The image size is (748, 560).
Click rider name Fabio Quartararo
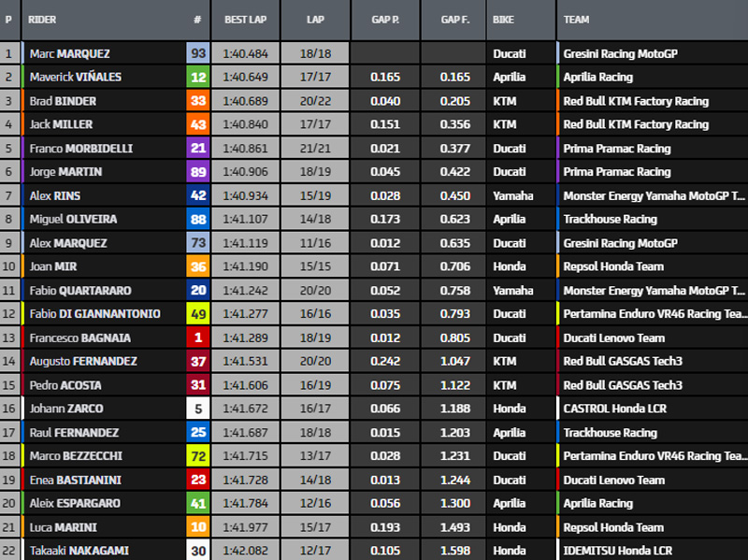point(80,291)
